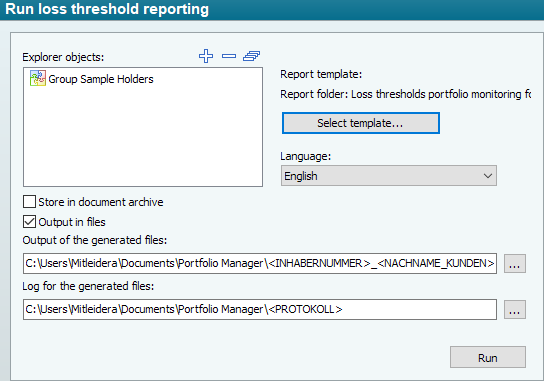Uncheck the Output in files checkbox
Image resolution: width=544 pixels, height=381 pixels.
[x=29, y=222]
